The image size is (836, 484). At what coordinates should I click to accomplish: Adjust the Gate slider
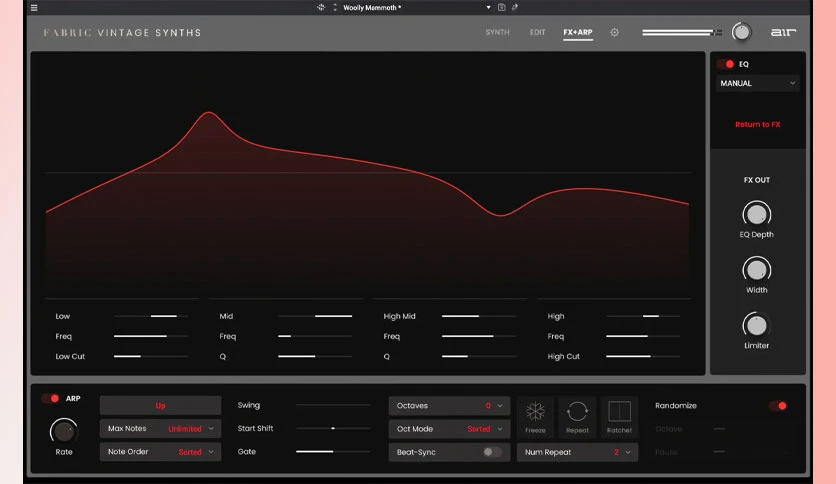333,451
